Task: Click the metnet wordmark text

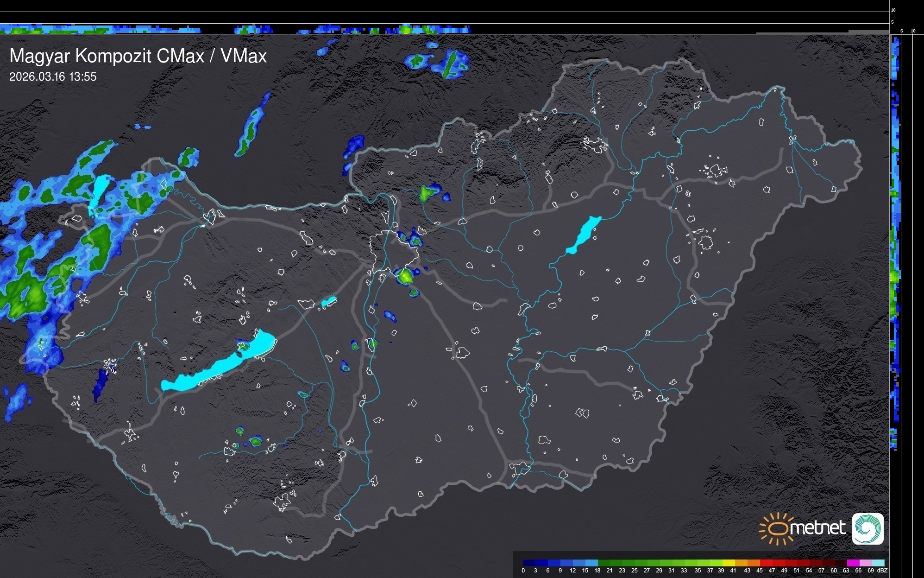Action: [817, 528]
